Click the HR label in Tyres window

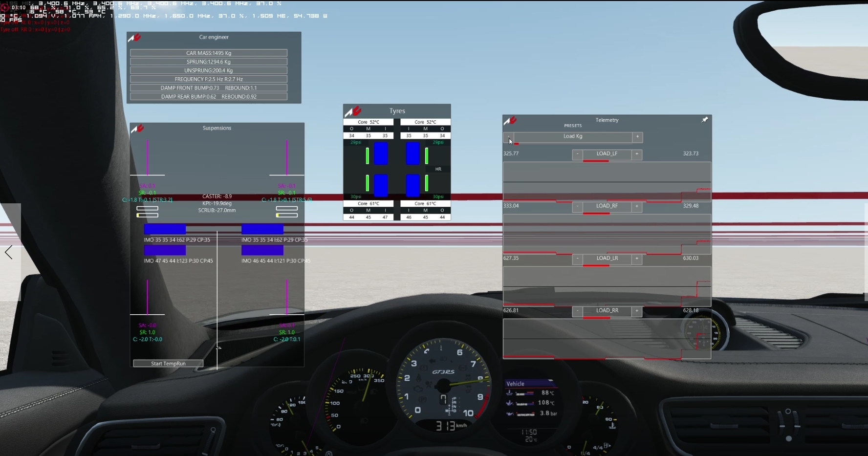click(x=438, y=169)
